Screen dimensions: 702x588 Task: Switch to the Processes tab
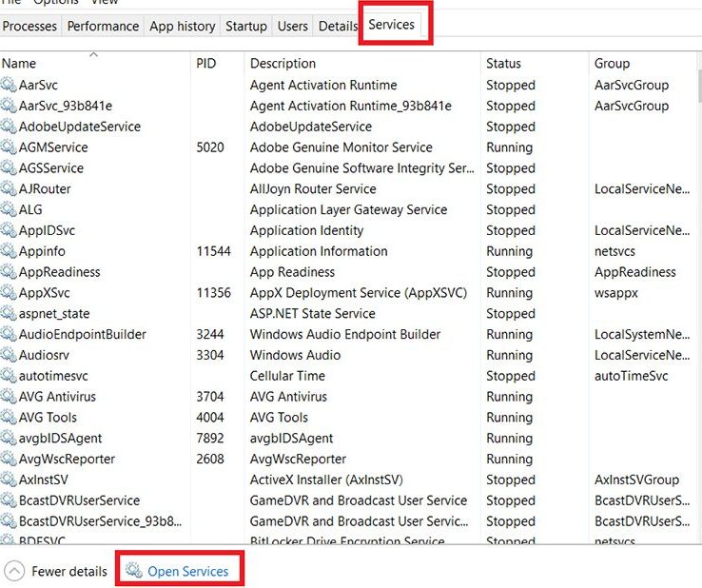(x=29, y=26)
